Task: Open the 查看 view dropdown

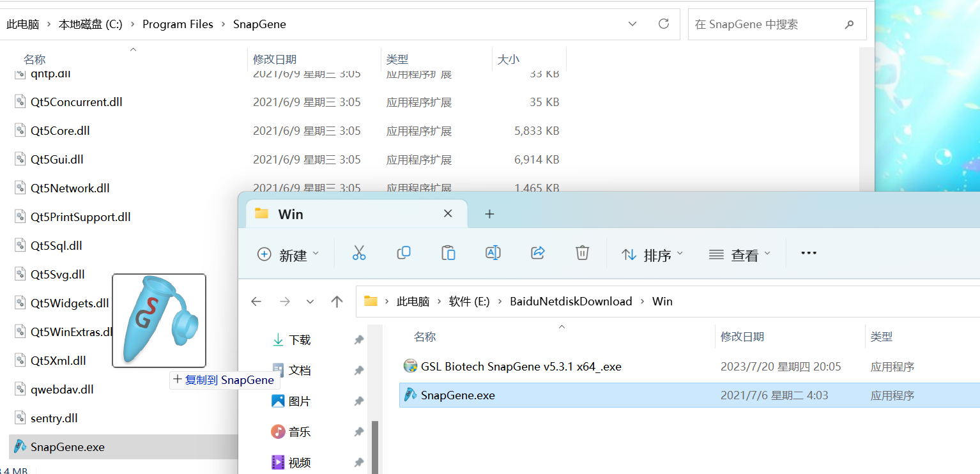Action: coord(740,255)
